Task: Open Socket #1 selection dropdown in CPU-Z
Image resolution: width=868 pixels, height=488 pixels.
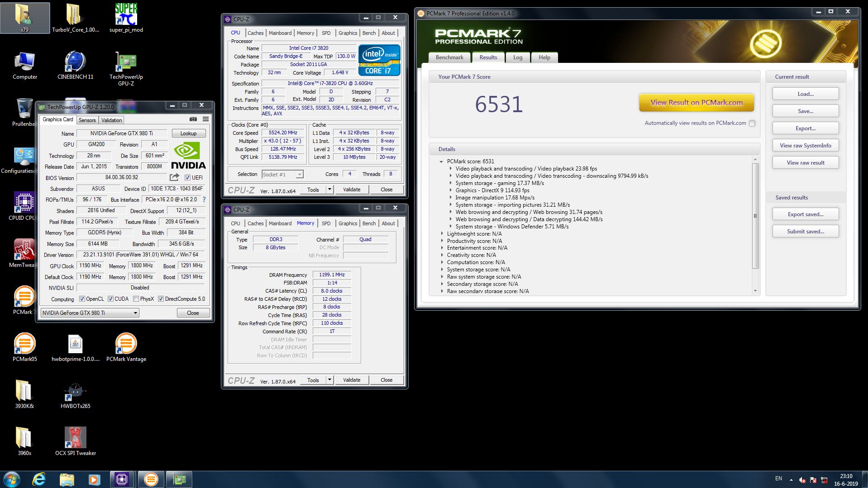Action: [282, 175]
